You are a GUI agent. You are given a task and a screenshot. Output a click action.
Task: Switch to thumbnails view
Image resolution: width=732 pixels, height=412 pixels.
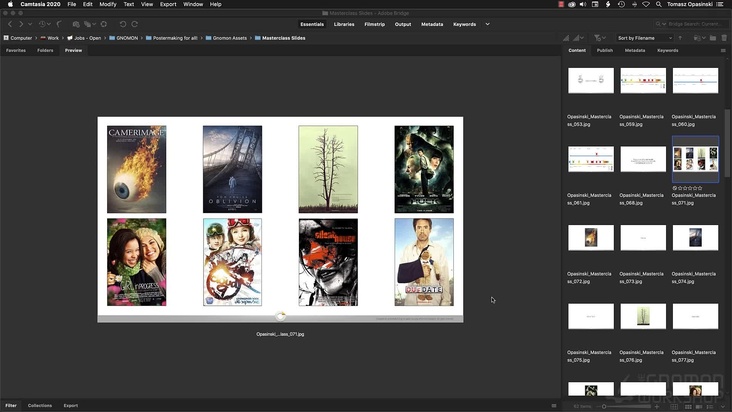pyautogui.click(x=688, y=407)
